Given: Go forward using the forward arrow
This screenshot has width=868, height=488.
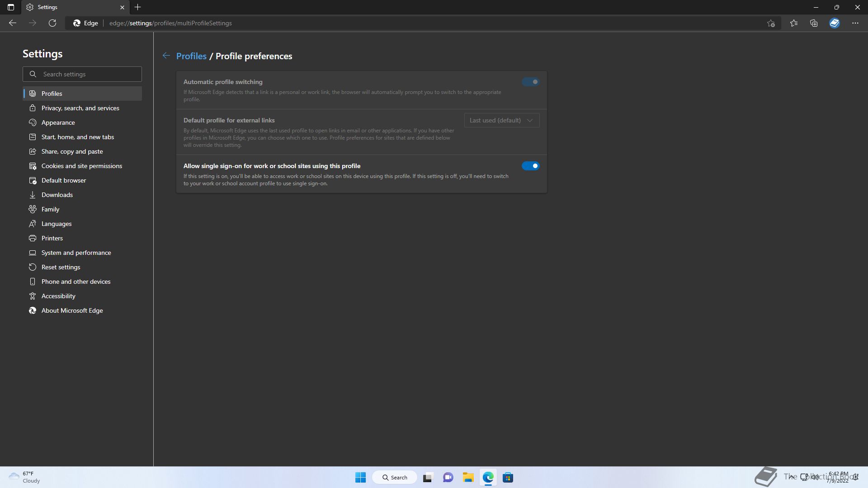Looking at the screenshot, I should click(33, 23).
